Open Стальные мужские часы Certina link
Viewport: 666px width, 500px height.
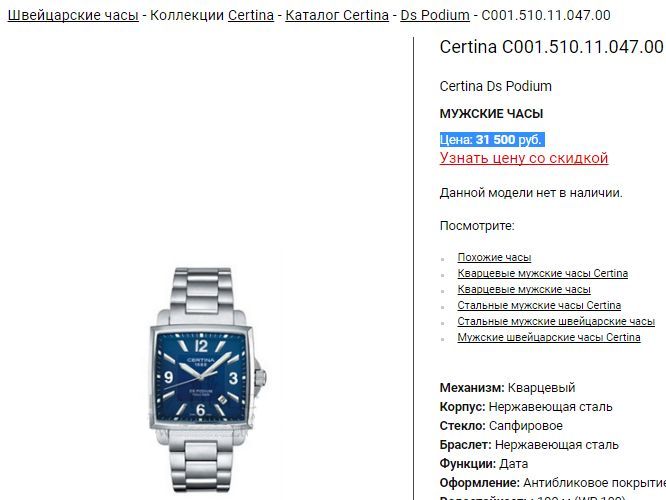coord(539,305)
